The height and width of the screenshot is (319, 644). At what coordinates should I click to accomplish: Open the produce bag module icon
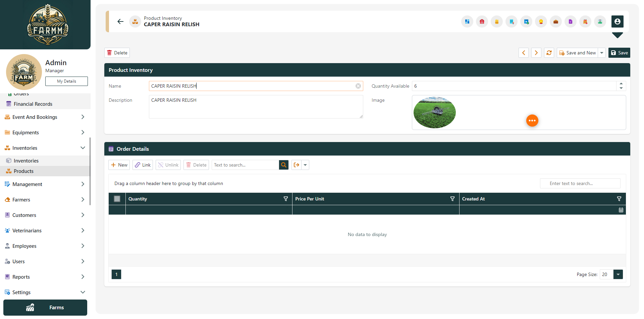585,21
